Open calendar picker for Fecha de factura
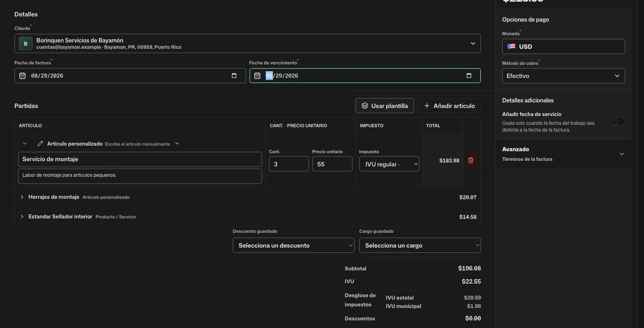This screenshot has height=328, width=644. [x=234, y=76]
